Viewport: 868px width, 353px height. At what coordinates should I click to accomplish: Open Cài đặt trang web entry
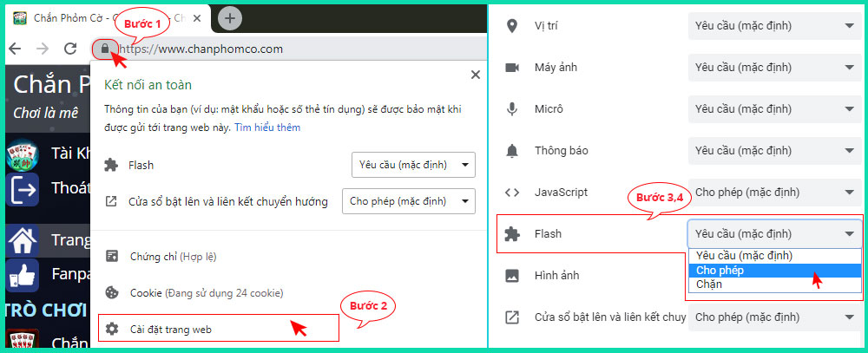tap(218, 330)
